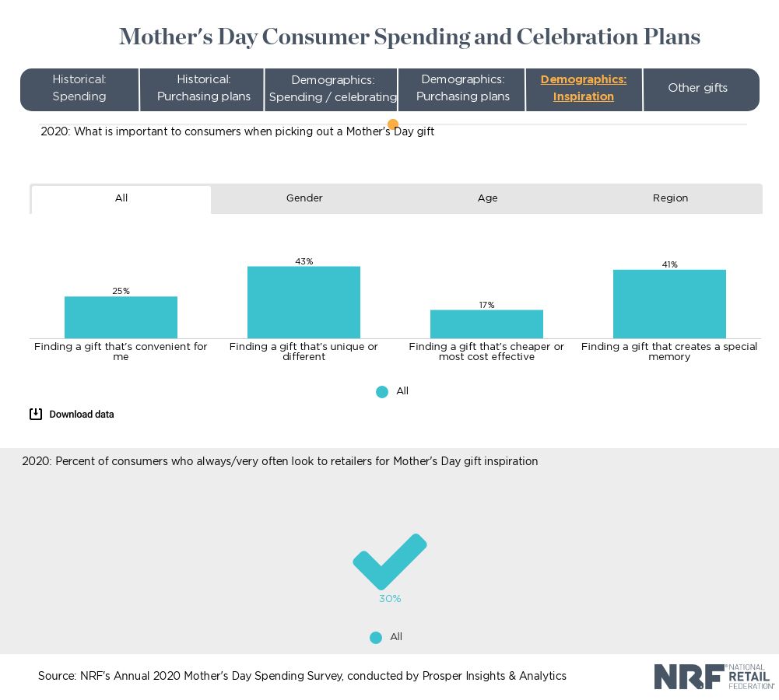The image size is (779, 700).
Task: Click the download data icon
Action: pyautogui.click(x=36, y=414)
